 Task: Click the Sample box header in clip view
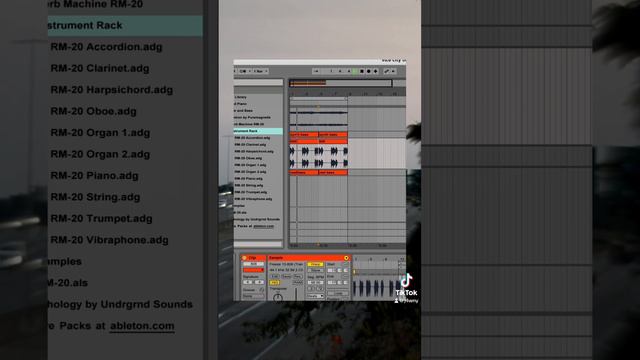309,258
